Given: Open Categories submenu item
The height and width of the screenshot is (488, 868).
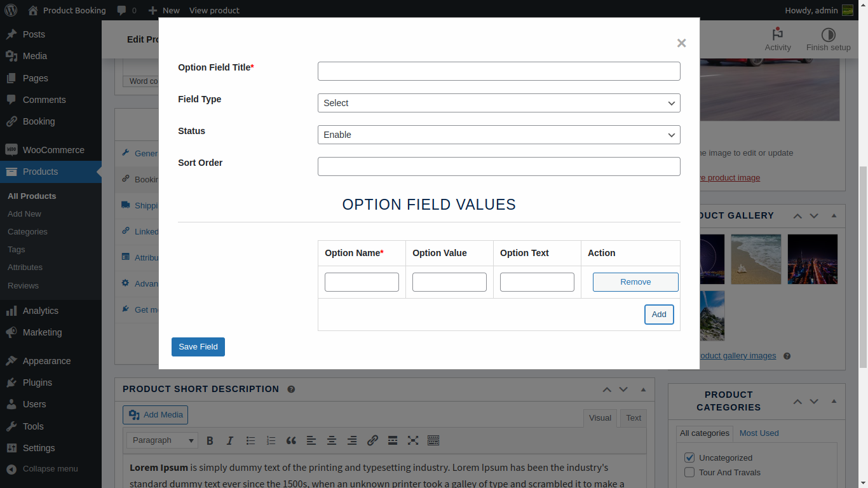Looking at the screenshot, I should 27,232.
